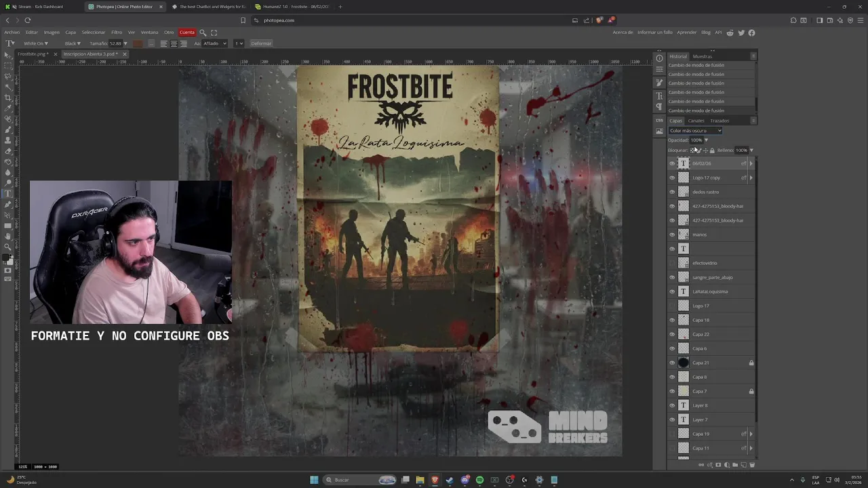Viewport: 868px width, 488px height.
Task: Align text right in options bar
Action: 183,43
